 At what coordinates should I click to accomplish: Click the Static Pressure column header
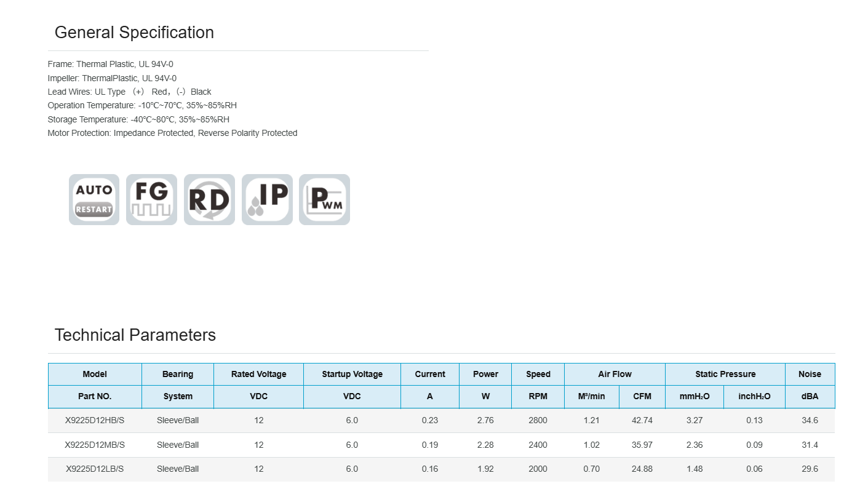point(725,374)
